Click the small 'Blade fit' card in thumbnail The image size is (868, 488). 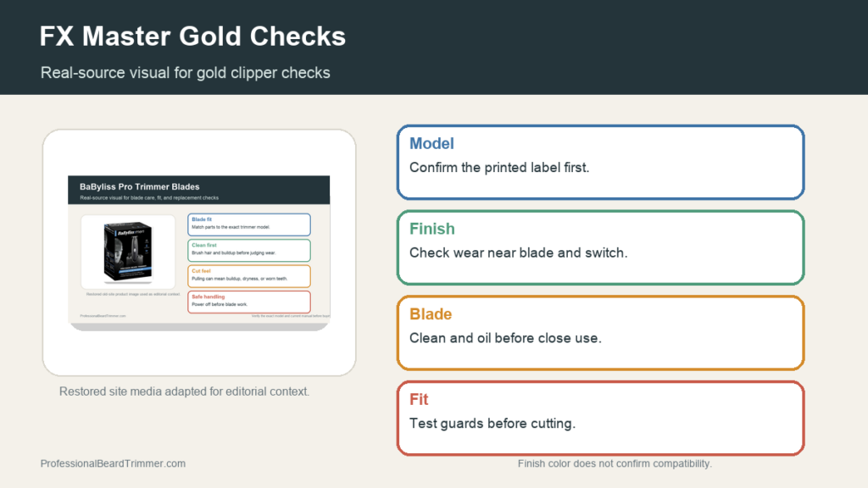tap(249, 225)
